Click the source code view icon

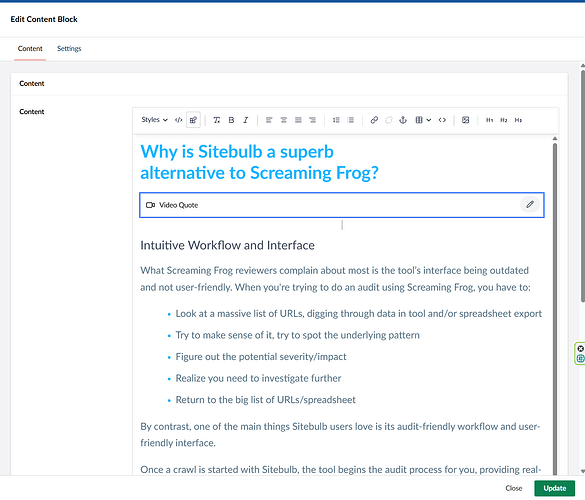[179, 120]
